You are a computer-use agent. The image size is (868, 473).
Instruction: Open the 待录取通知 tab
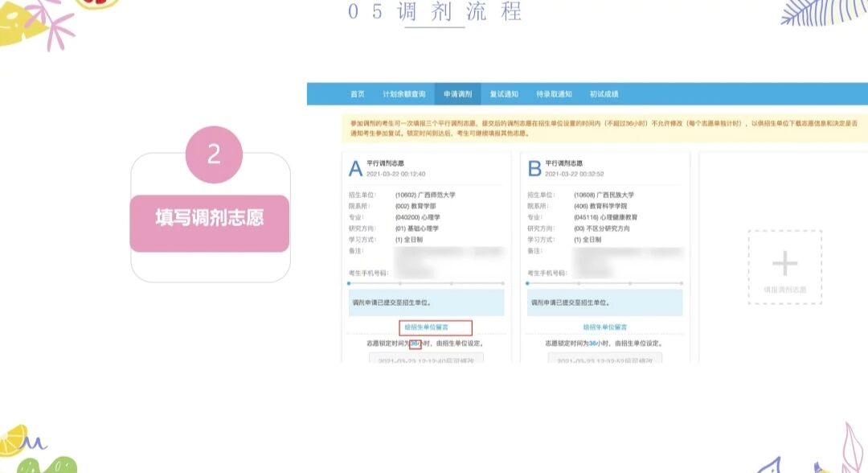tap(555, 94)
